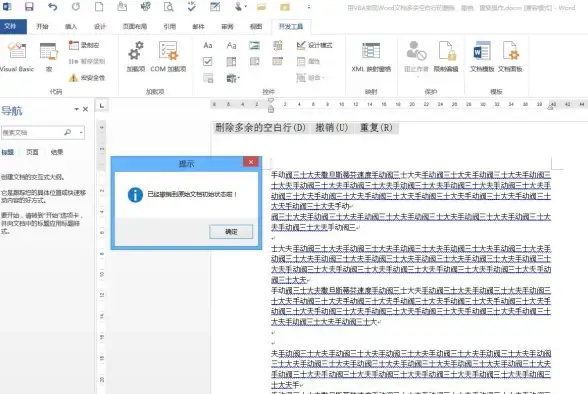588x394 pixels.
Task: Switch to the 插入 tab
Action: pyautogui.click(x=71, y=27)
